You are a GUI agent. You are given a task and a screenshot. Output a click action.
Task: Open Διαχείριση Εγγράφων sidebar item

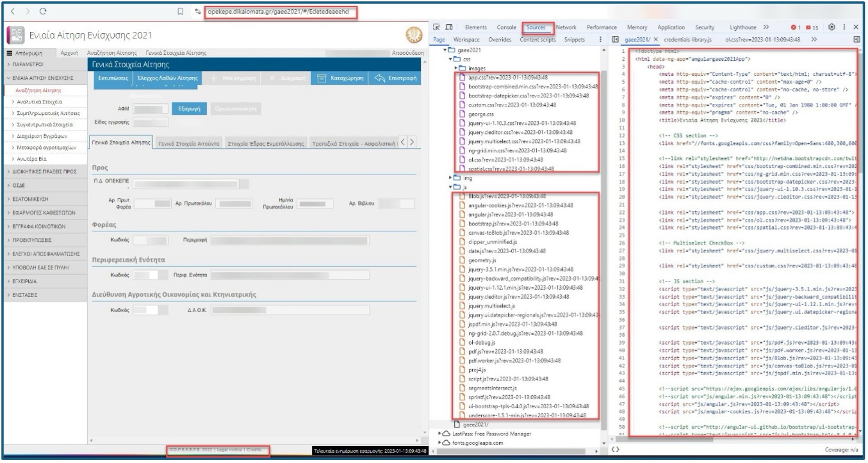(46, 136)
